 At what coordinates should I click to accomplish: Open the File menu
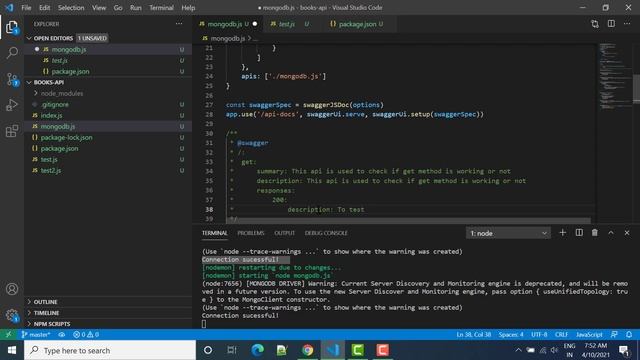pos(26,8)
